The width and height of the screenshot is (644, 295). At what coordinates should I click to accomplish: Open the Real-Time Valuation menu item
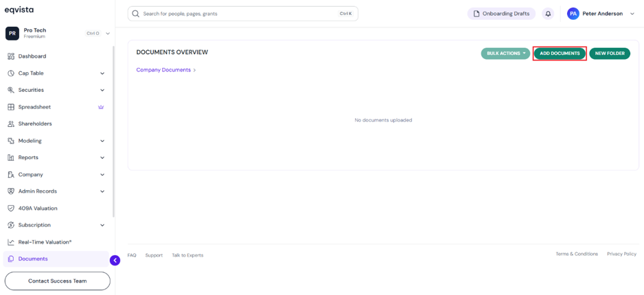coord(56,242)
